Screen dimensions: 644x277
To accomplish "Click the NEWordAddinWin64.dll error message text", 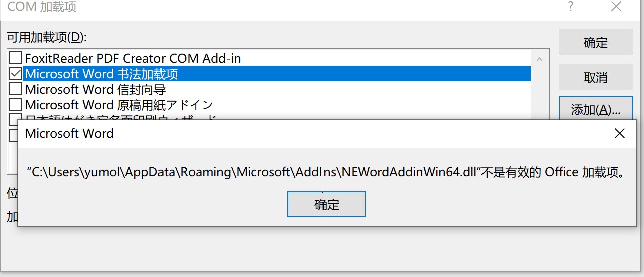I will 326,172.
